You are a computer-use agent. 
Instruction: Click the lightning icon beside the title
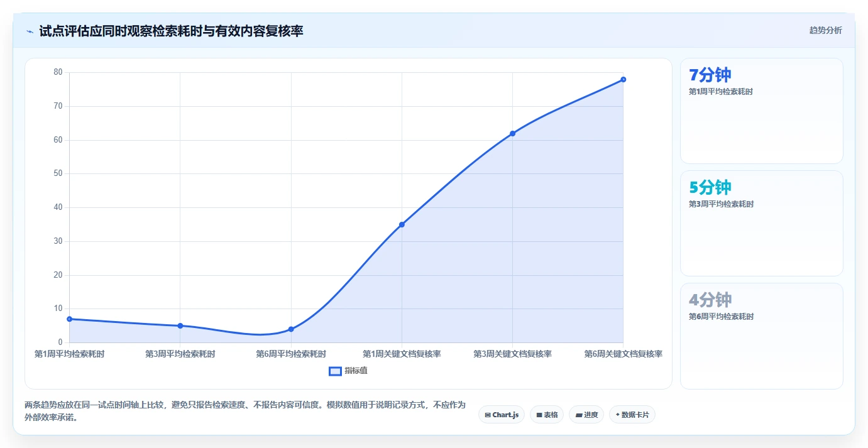[30, 31]
